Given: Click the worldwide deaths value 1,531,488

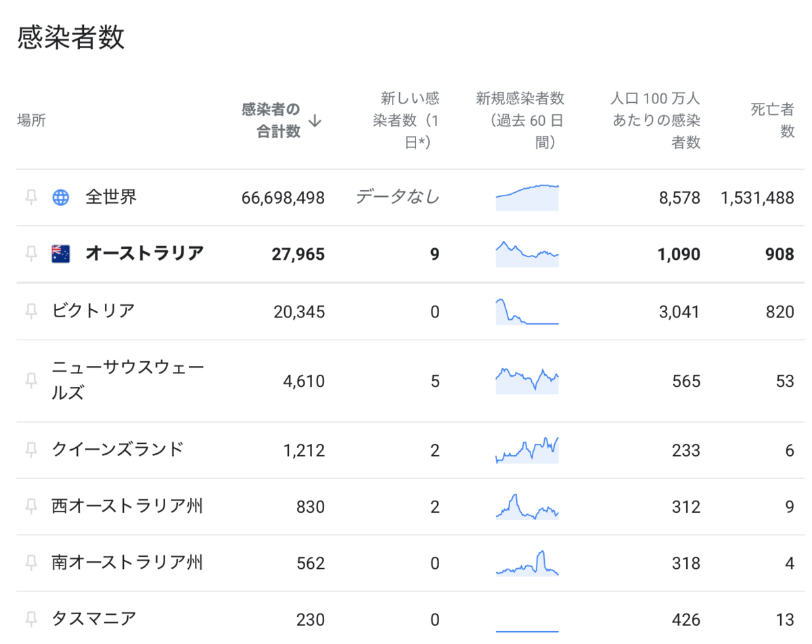Looking at the screenshot, I should [758, 198].
